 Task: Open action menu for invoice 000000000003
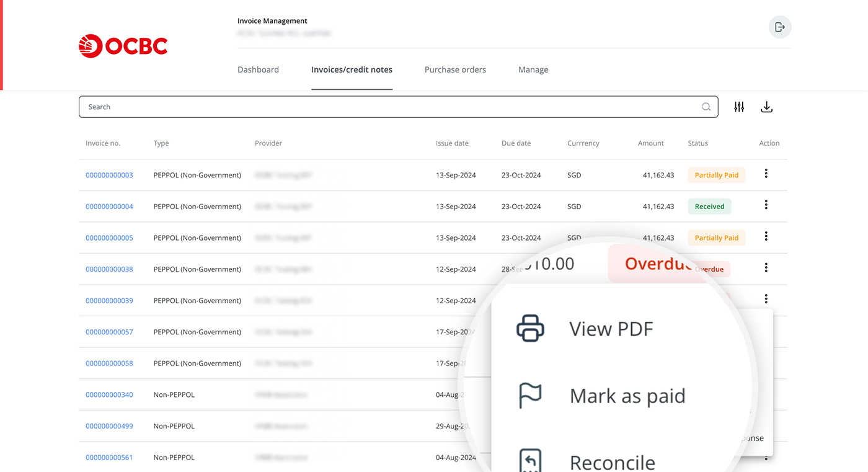click(766, 174)
